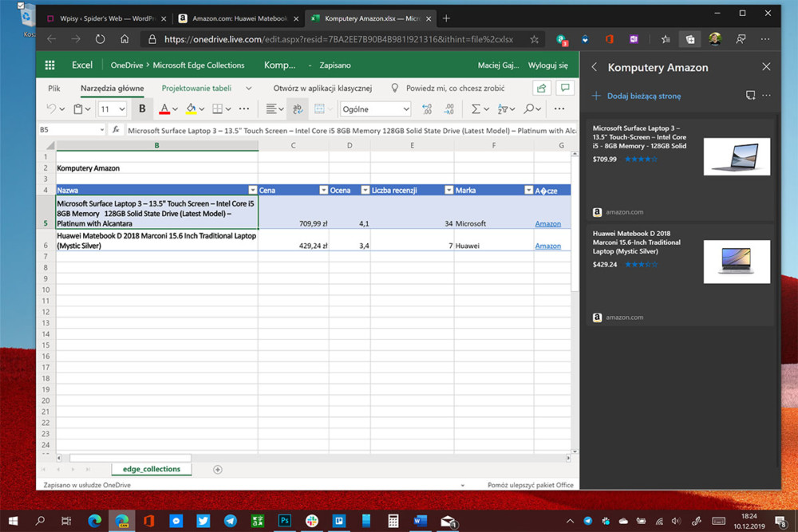The width and height of the screenshot is (798, 532).
Task: Open the font size dropdown
Action: pyautogui.click(x=122, y=108)
